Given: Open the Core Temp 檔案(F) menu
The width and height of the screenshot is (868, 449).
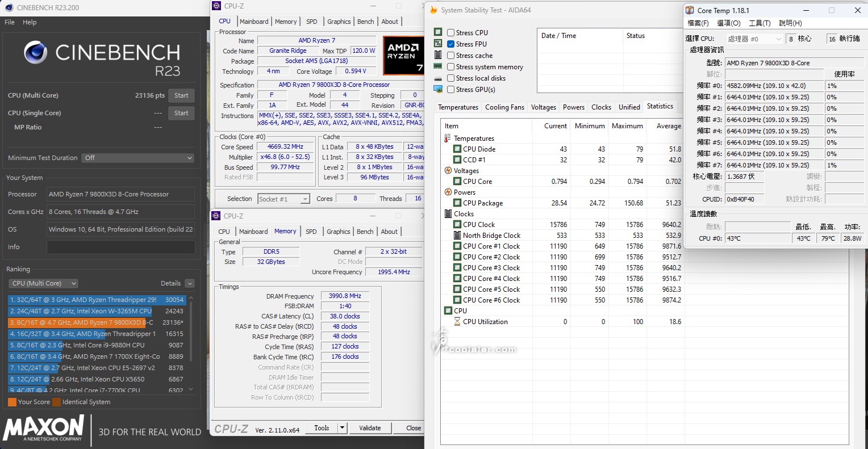Looking at the screenshot, I should click(x=698, y=23).
